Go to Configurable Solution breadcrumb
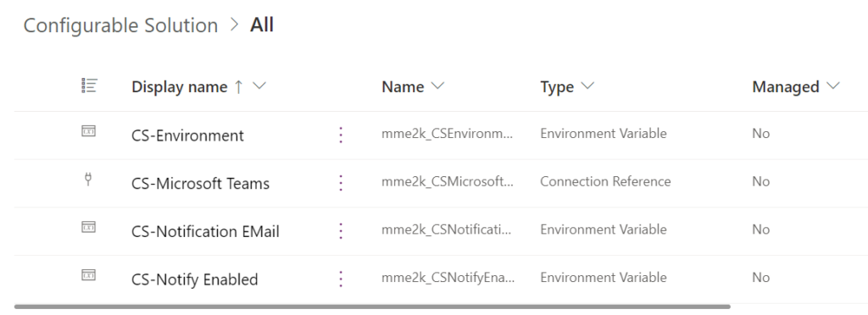This screenshot has height=315, width=868. pos(120,25)
